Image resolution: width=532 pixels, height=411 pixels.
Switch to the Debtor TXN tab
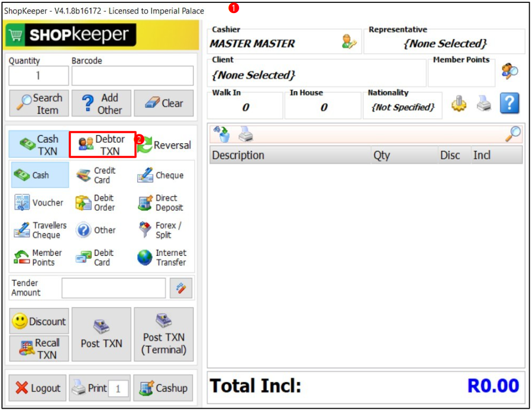point(102,145)
